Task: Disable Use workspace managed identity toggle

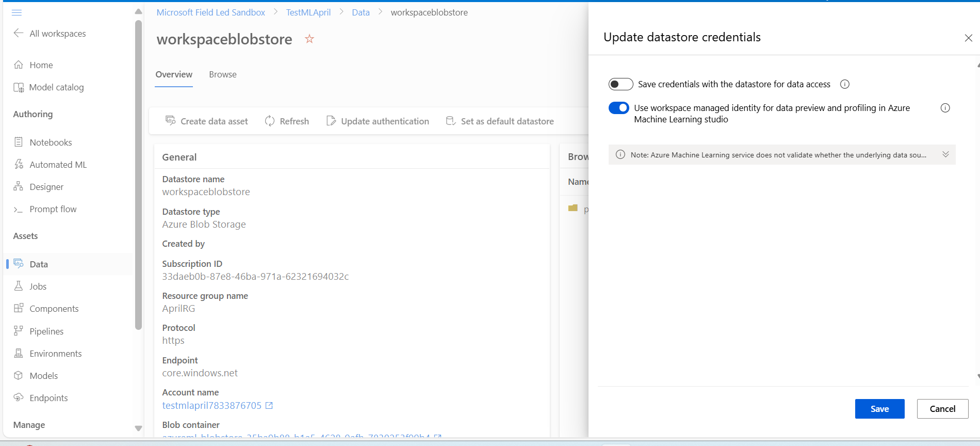Action: (x=619, y=108)
